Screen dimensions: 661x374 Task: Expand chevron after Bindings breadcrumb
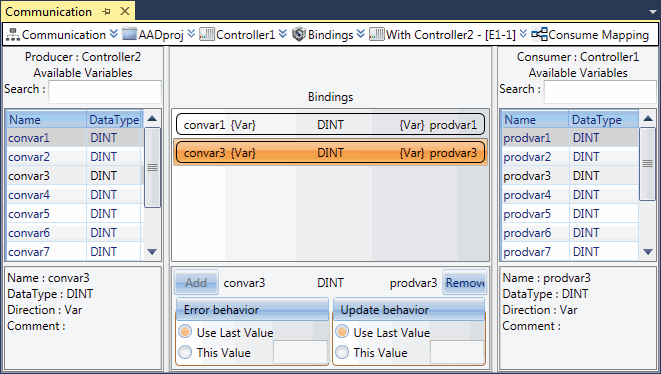tap(360, 33)
